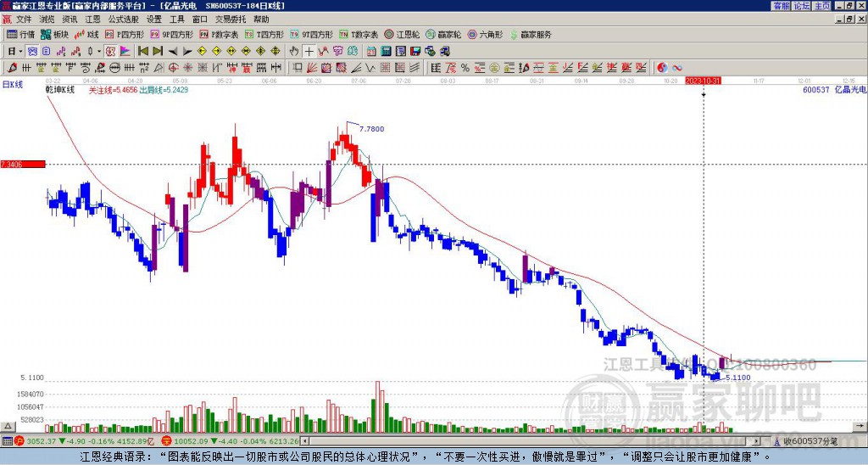Open the 江恩轮 Gann wheel tool
868x465 pixels.
(403, 34)
